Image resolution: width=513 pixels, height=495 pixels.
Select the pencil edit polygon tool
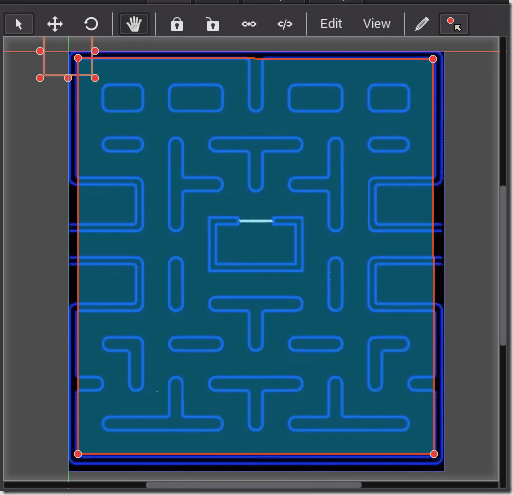(x=422, y=24)
